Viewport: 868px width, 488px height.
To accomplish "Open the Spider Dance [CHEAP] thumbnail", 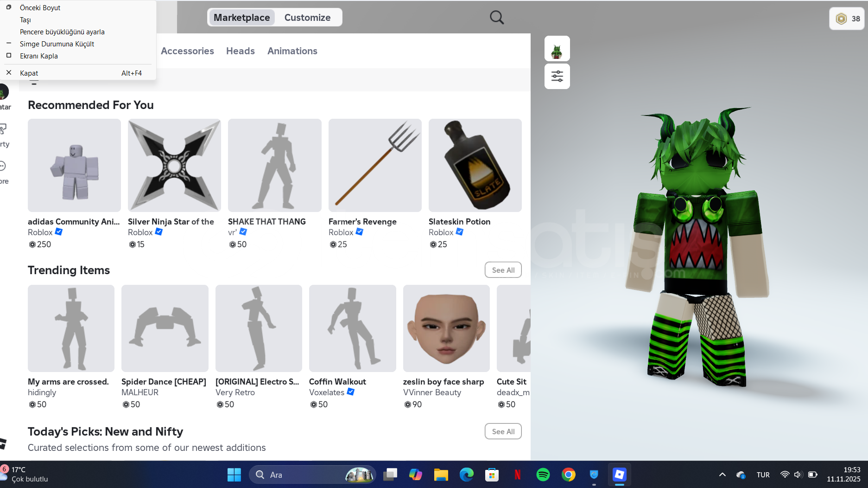I will tap(165, 328).
